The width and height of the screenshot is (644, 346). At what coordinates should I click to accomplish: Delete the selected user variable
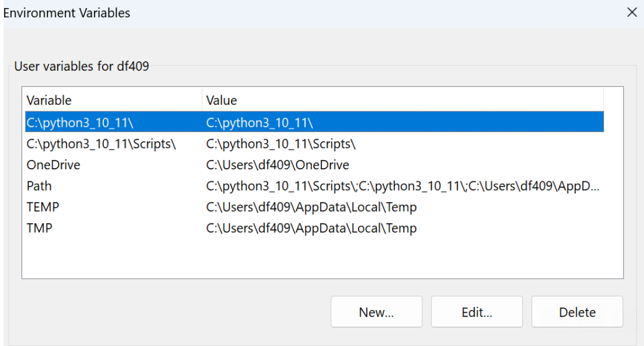pyautogui.click(x=577, y=312)
